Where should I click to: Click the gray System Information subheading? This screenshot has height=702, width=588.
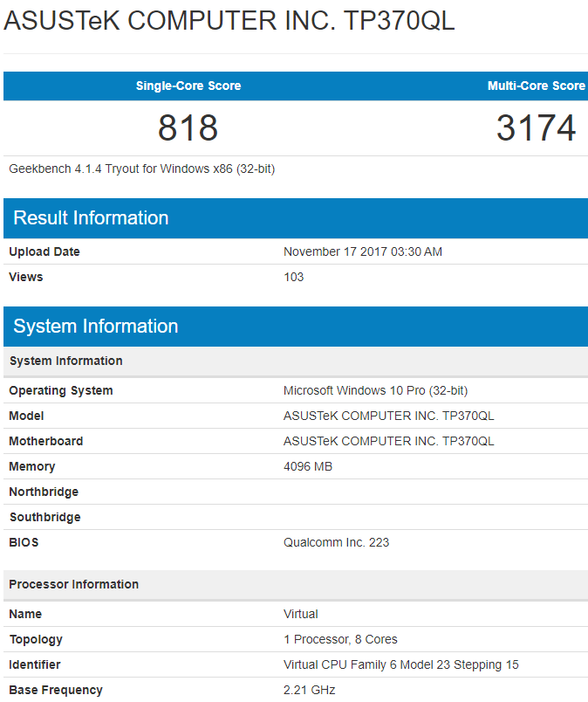[x=65, y=361]
